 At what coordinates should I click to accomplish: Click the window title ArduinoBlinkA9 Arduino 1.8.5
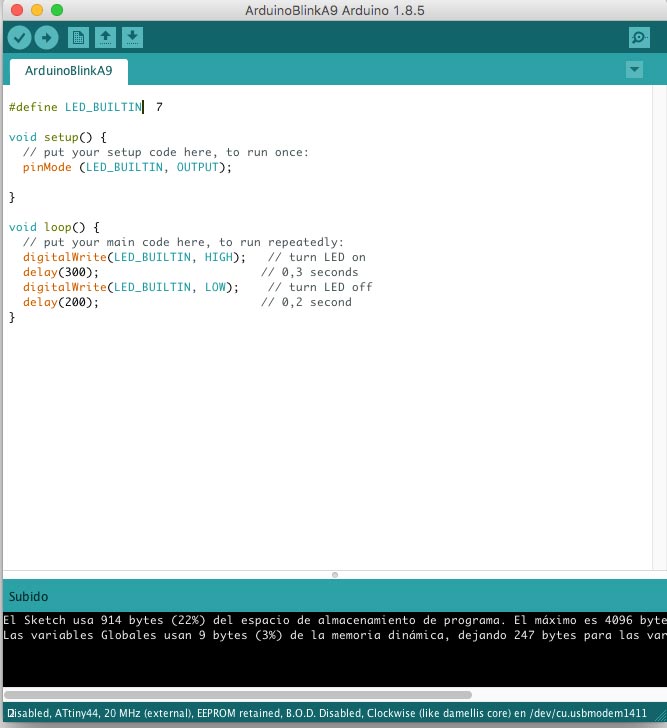335,10
